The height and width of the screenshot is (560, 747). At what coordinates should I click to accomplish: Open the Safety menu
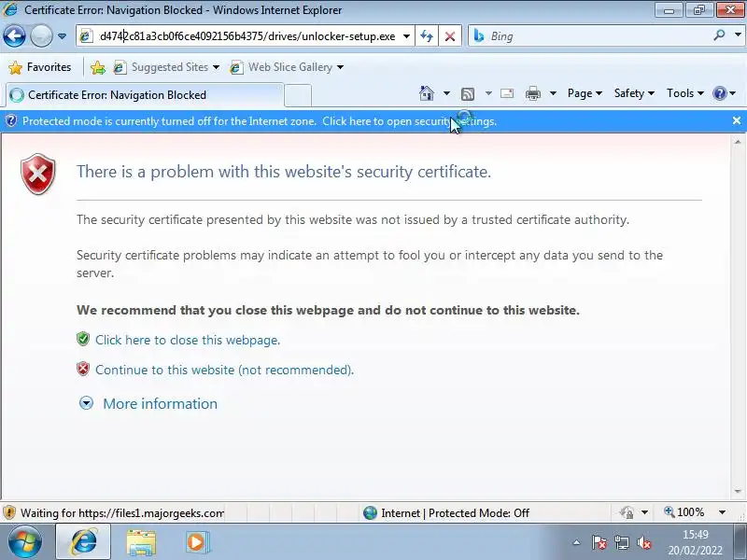pyautogui.click(x=634, y=93)
